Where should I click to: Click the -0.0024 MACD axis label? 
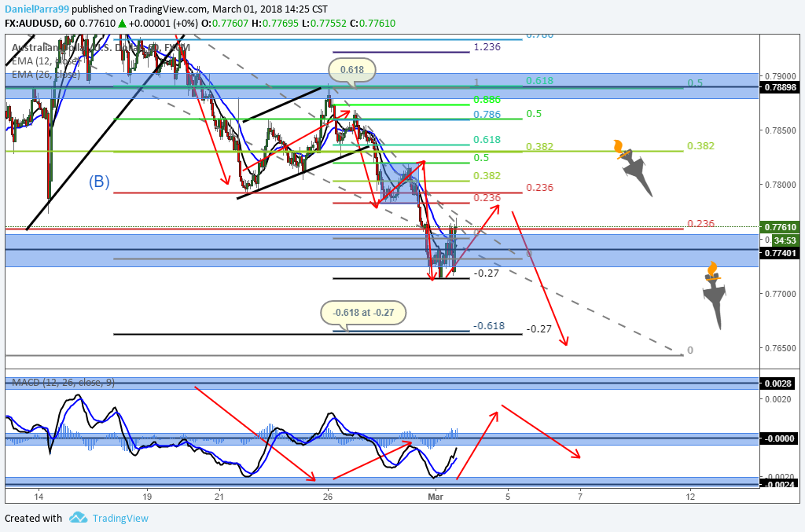coord(778,484)
